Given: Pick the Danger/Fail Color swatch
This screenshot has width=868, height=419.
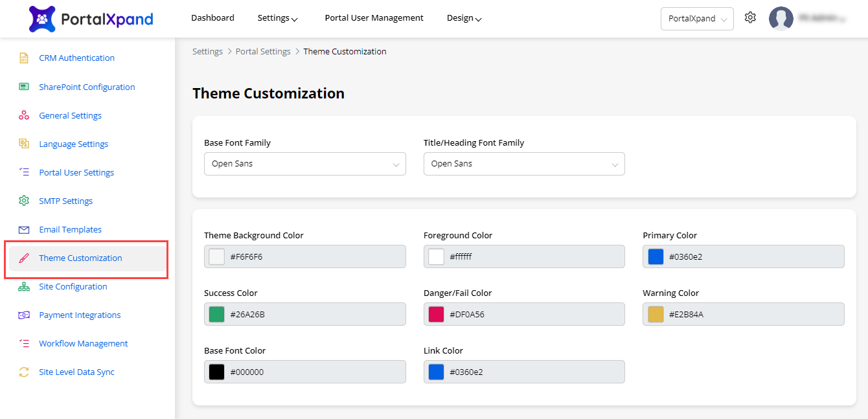Looking at the screenshot, I should (437, 314).
